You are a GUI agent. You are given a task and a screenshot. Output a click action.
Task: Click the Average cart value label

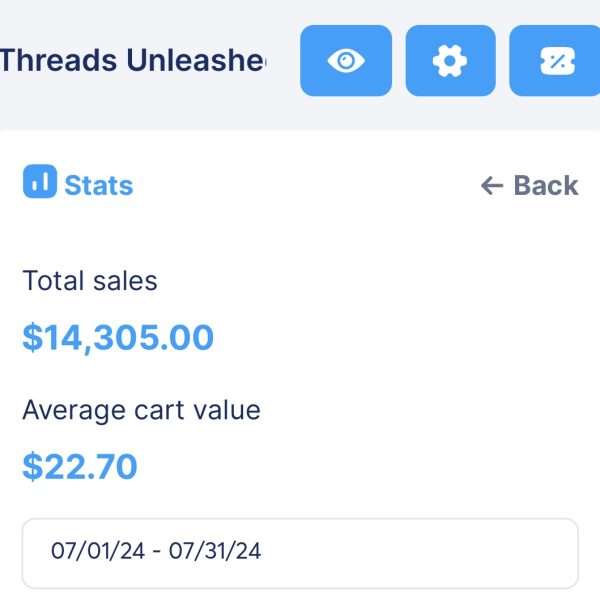click(141, 410)
